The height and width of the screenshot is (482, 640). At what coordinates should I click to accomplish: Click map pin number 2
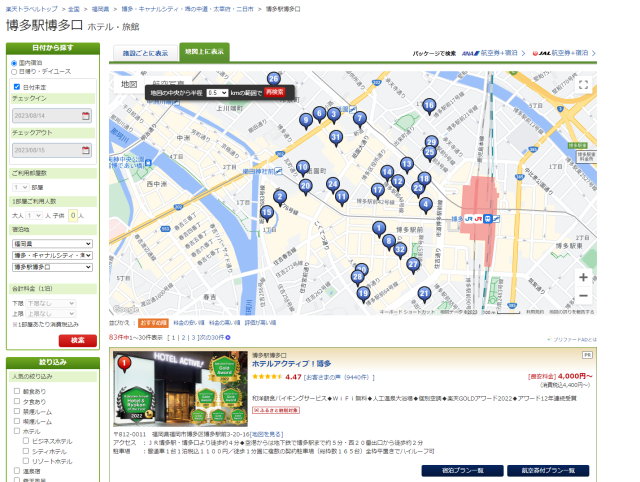pyautogui.click(x=280, y=197)
